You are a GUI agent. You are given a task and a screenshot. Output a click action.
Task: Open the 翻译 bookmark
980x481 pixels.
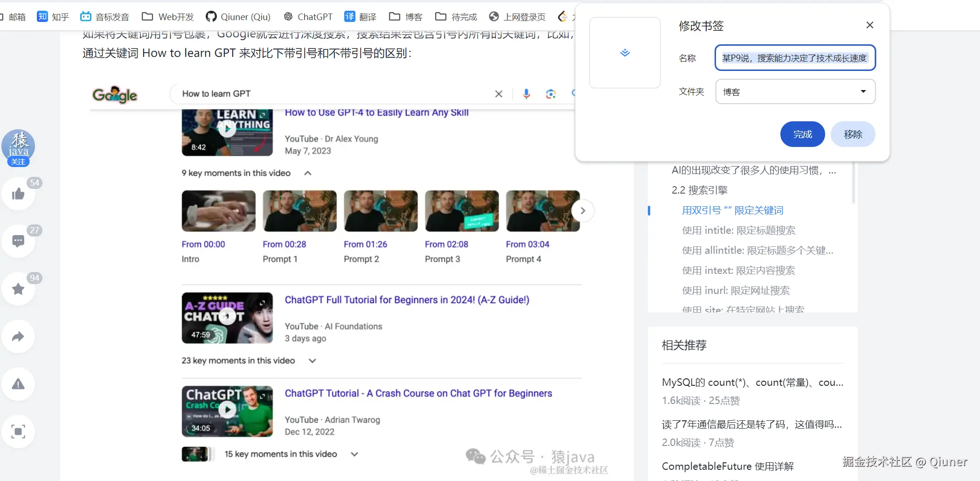pos(361,16)
